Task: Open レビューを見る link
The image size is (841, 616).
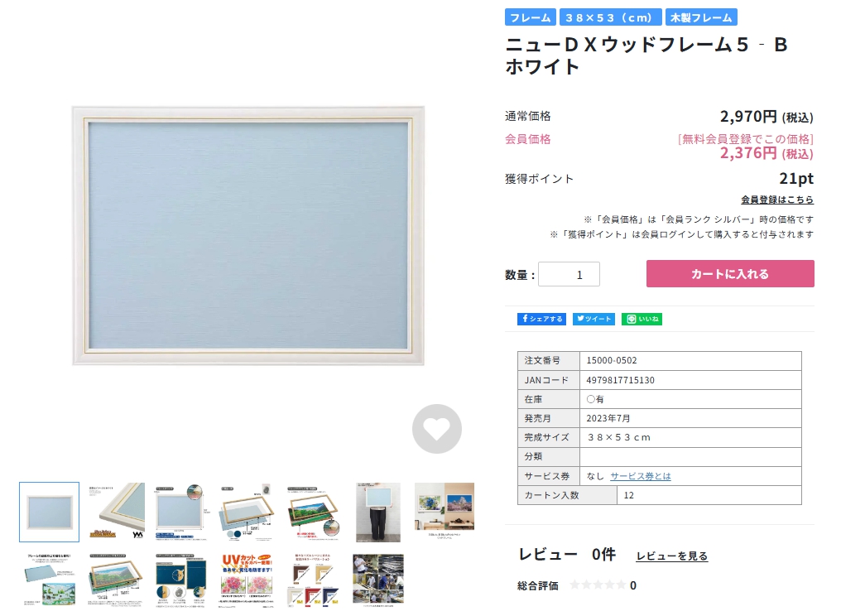Action: coord(672,556)
